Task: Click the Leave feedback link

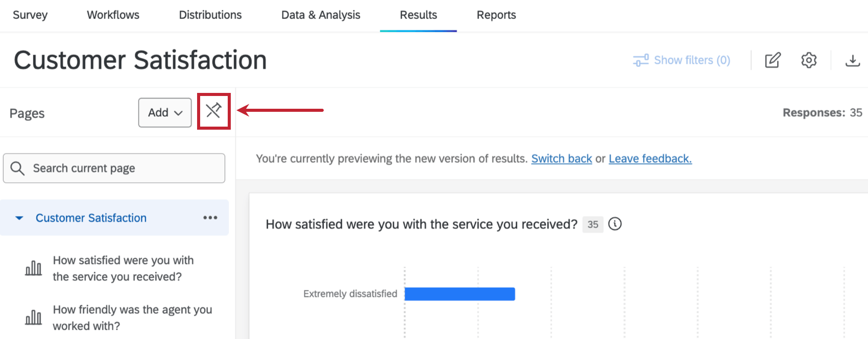Action: (x=650, y=159)
